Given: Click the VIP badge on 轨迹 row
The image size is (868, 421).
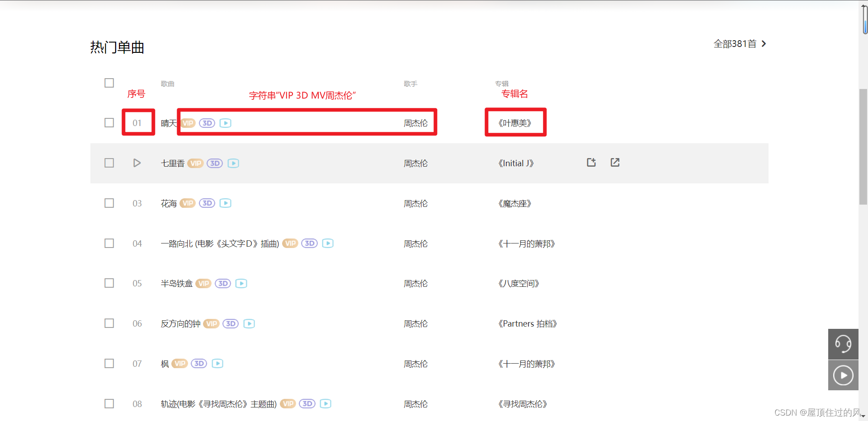Looking at the screenshot, I should (x=288, y=404).
